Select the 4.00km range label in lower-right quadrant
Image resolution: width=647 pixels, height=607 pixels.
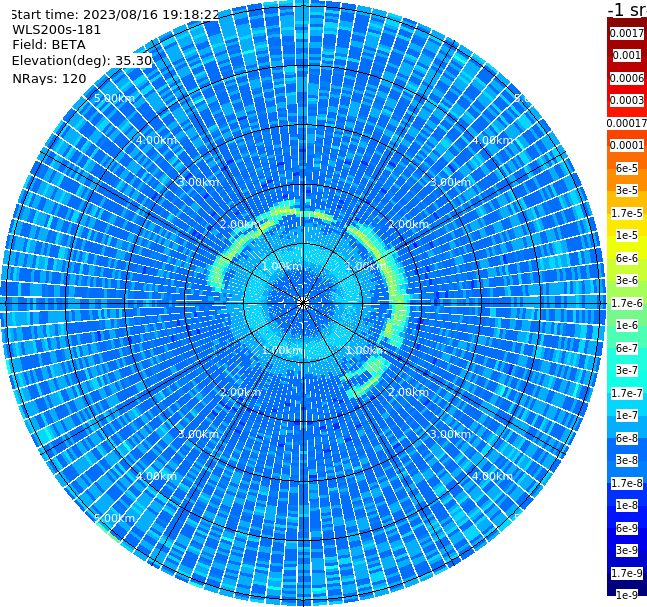492,476
